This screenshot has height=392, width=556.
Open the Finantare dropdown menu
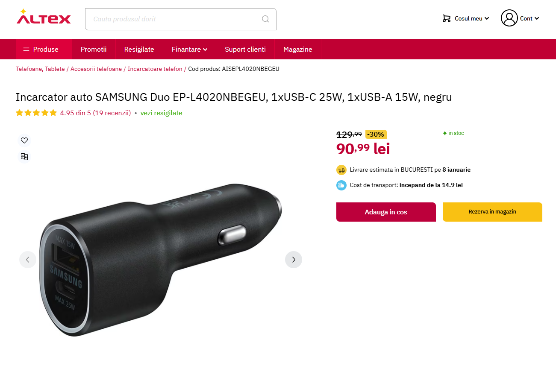[189, 49]
